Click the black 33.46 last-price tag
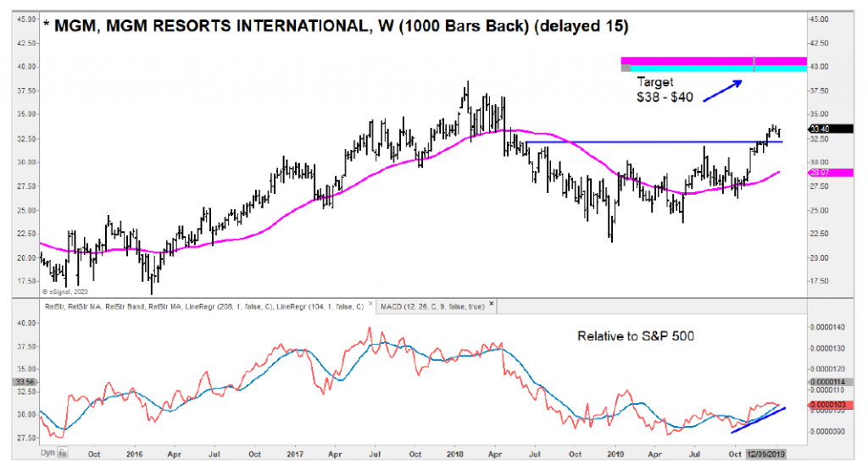This screenshot has width=868, height=470. click(831, 129)
